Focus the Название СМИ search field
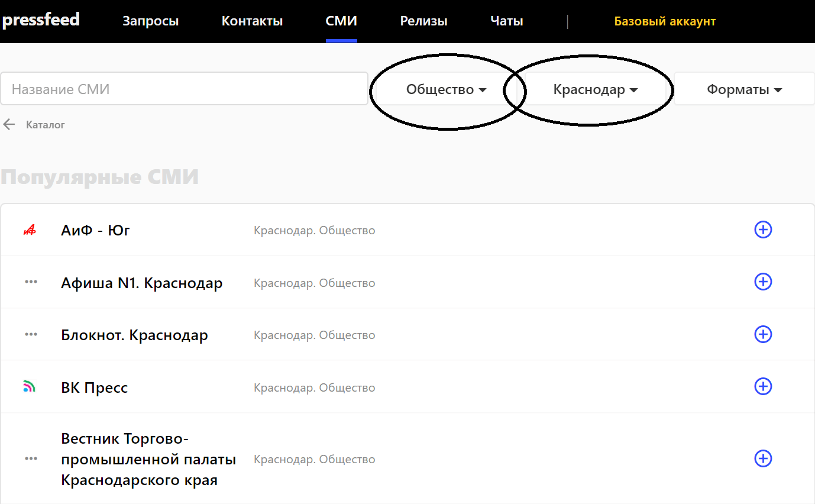 tap(184, 89)
